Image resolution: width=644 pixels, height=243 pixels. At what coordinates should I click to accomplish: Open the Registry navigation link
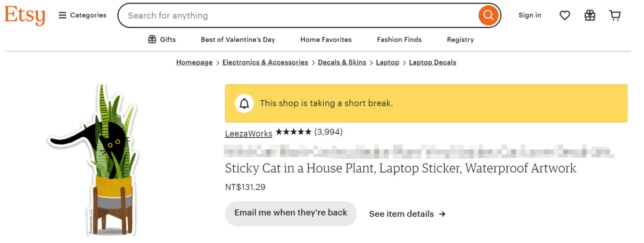click(x=460, y=39)
